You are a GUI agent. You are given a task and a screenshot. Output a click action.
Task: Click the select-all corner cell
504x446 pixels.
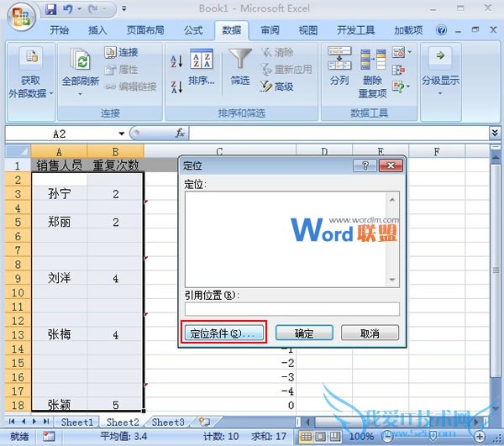18,151
